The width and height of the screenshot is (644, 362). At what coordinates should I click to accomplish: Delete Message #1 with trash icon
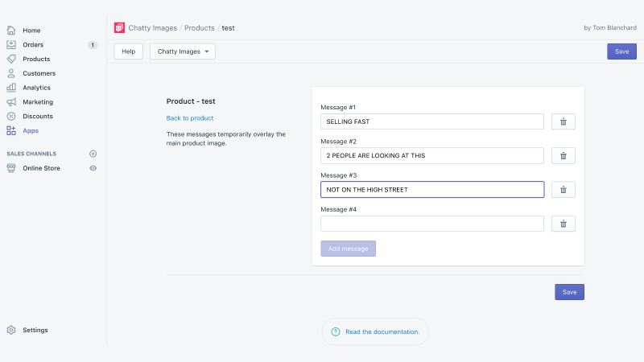coord(563,121)
